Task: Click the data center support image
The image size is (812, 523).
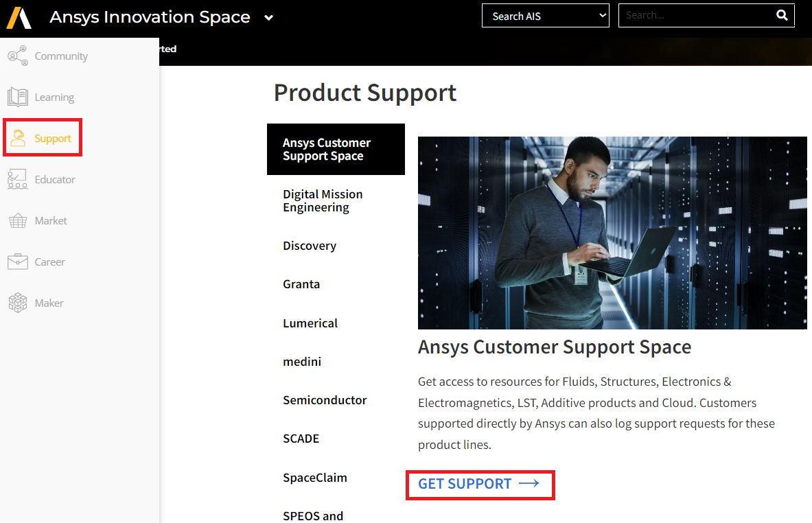Action: click(612, 233)
